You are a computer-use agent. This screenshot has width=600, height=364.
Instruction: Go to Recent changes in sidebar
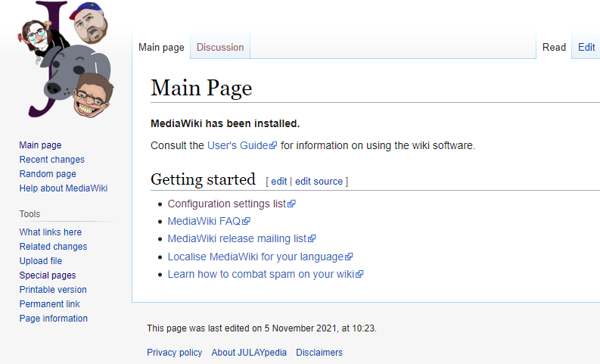(x=51, y=160)
